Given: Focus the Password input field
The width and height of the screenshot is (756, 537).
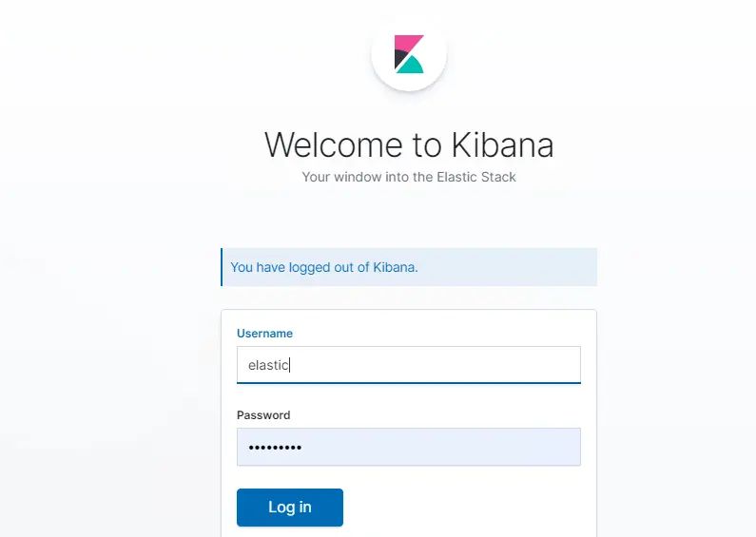Looking at the screenshot, I should click(x=428, y=447).
